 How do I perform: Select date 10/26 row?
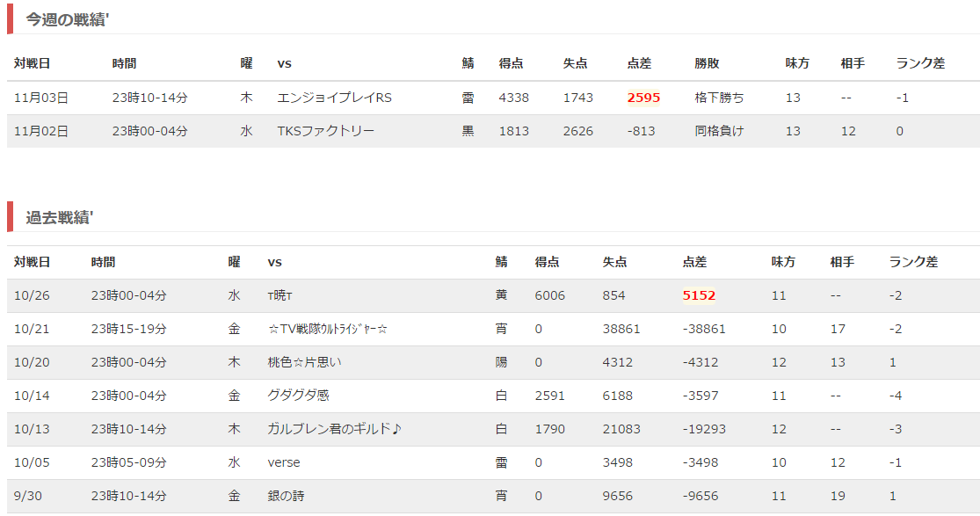32,295
